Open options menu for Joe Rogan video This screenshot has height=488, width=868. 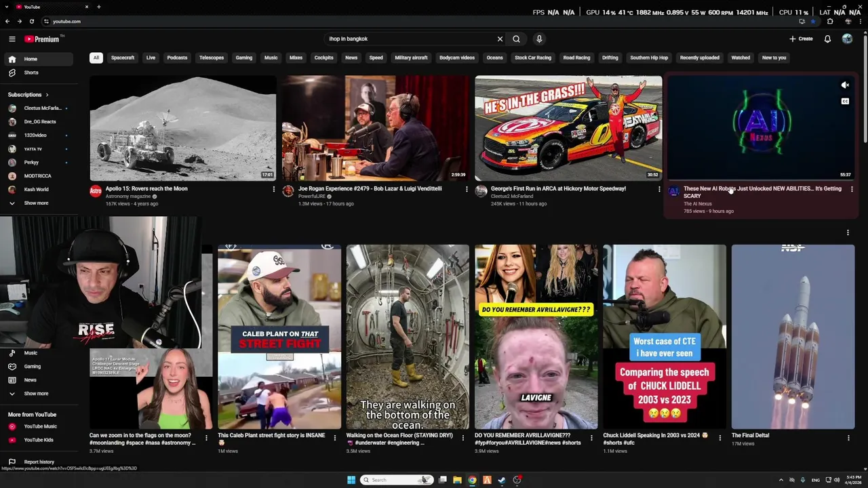[x=467, y=190]
